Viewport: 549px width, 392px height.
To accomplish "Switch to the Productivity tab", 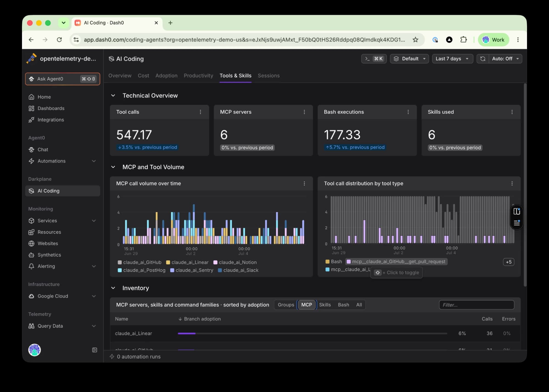I will click(198, 76).
